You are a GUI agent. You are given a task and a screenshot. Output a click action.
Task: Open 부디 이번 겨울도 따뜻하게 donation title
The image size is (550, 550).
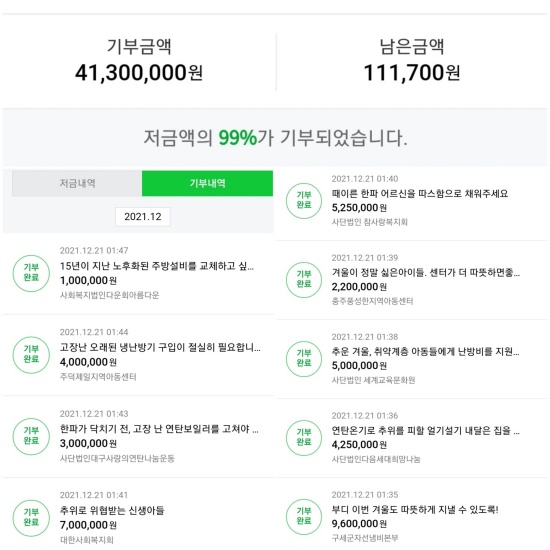coord(415,509)
